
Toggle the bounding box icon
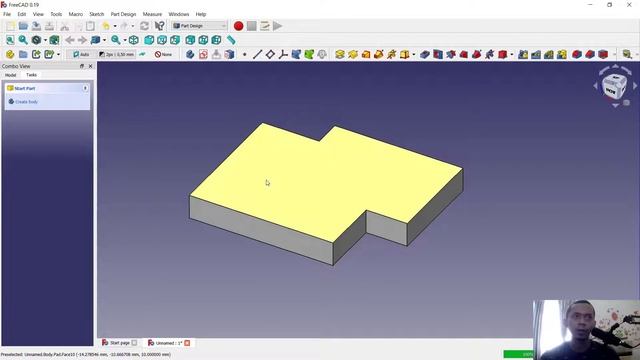(x=54, y=40)
